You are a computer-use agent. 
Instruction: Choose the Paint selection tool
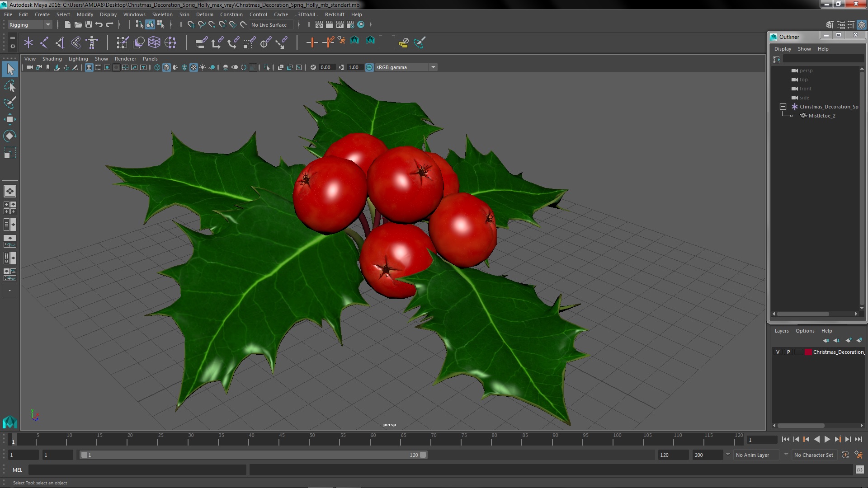pos(10,103)
